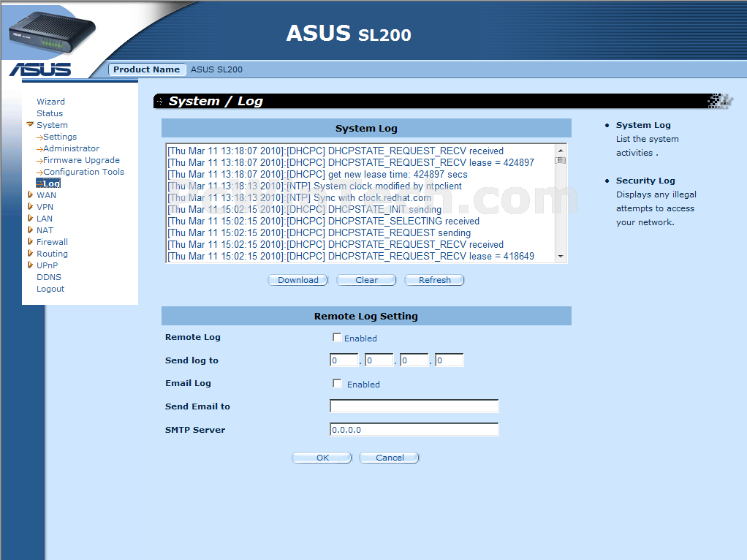
Task: Confirm remote log settings with OK
Action: coord(322,458)
